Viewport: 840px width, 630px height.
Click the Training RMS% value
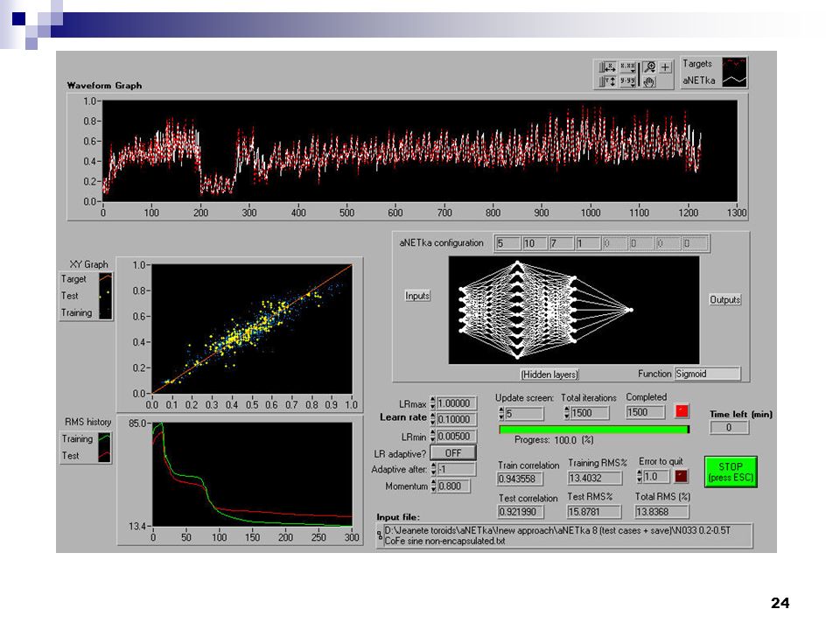pyautogui.click(x=595, y=478)
